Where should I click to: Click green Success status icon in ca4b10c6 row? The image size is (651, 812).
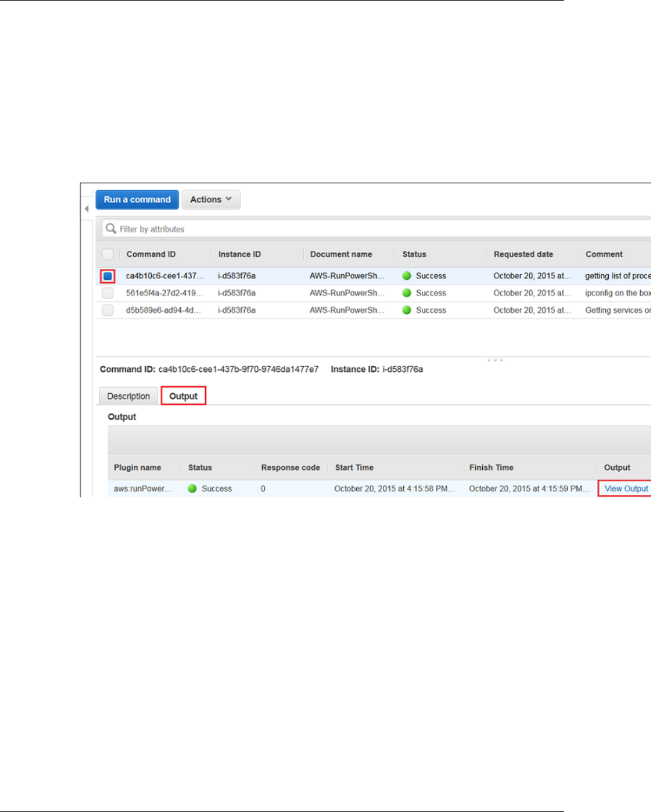[407, 276]
